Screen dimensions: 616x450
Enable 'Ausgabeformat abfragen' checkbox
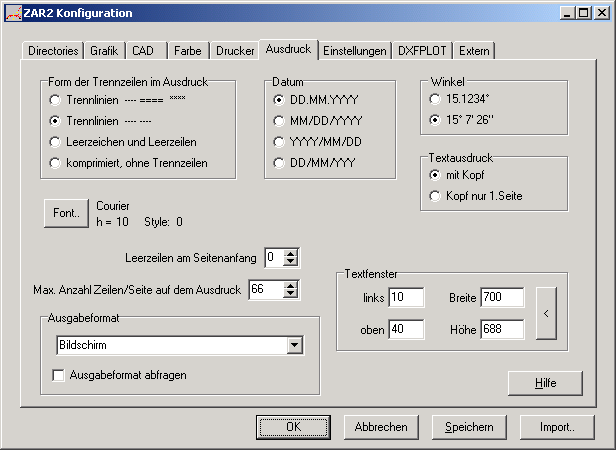click(59, 375)
